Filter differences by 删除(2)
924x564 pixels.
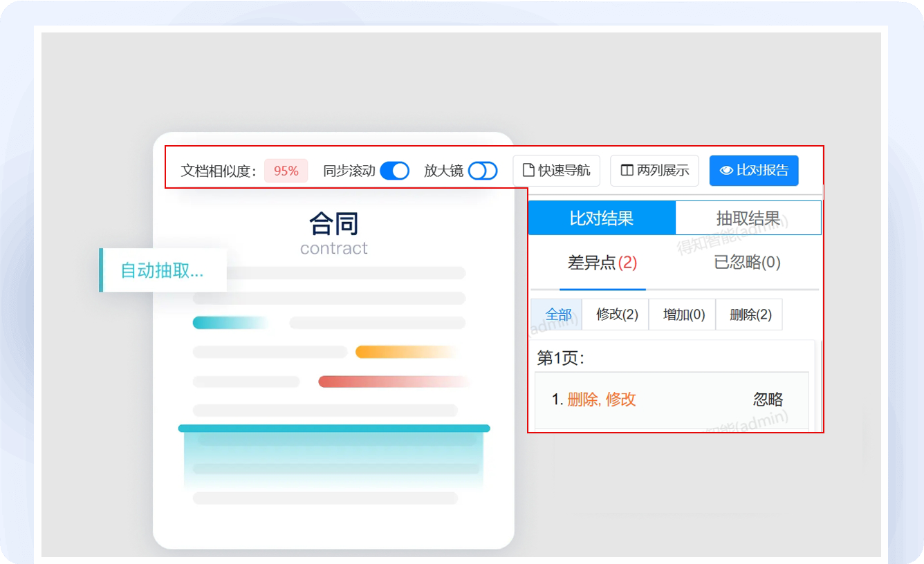tap(750, 315)
